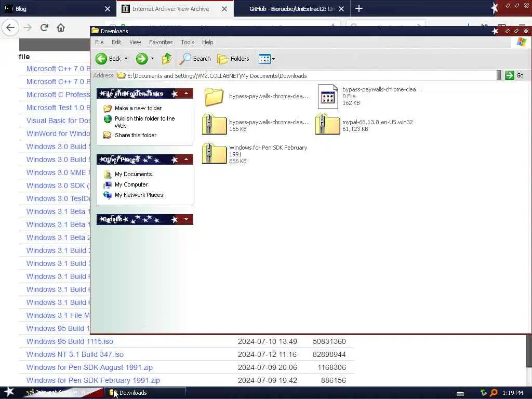Click the browser page vertical scrollbar thumb
532x399 pixels.
(529, 351)
